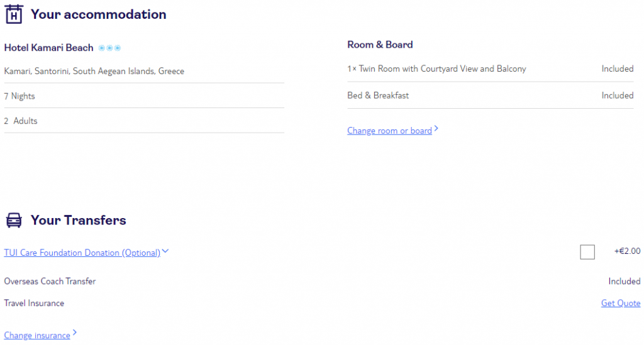Follow the Change insurance link
The height and width of the screenshot is (345, 644).
(x=37, y=336)
